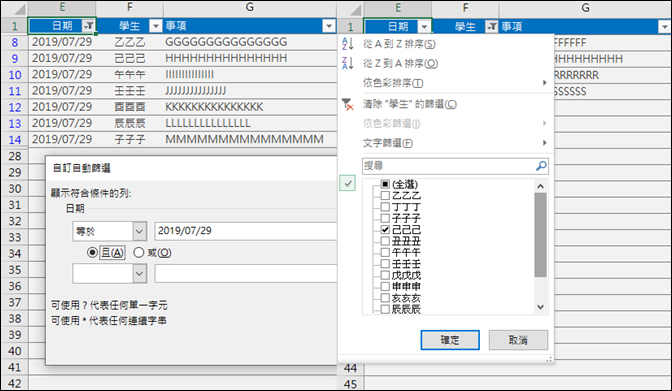Click the active filter button on left 日期 header

88,26
